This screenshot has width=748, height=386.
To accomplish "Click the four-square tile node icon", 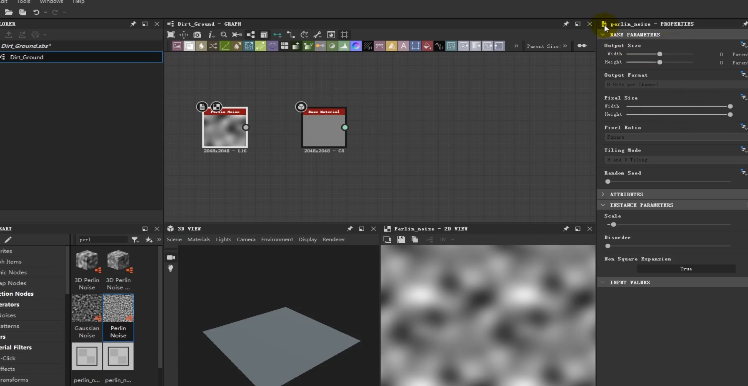I will (284, 46).
